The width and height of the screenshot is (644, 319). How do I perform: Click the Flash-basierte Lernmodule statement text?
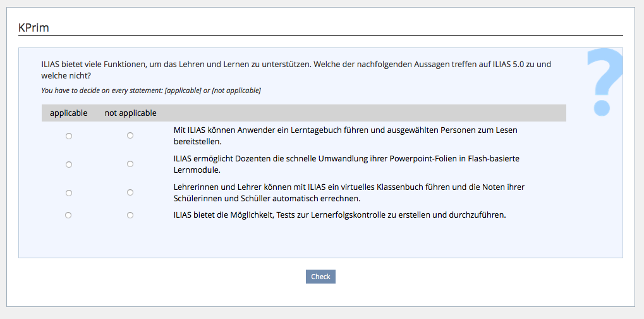coord(346,164)
